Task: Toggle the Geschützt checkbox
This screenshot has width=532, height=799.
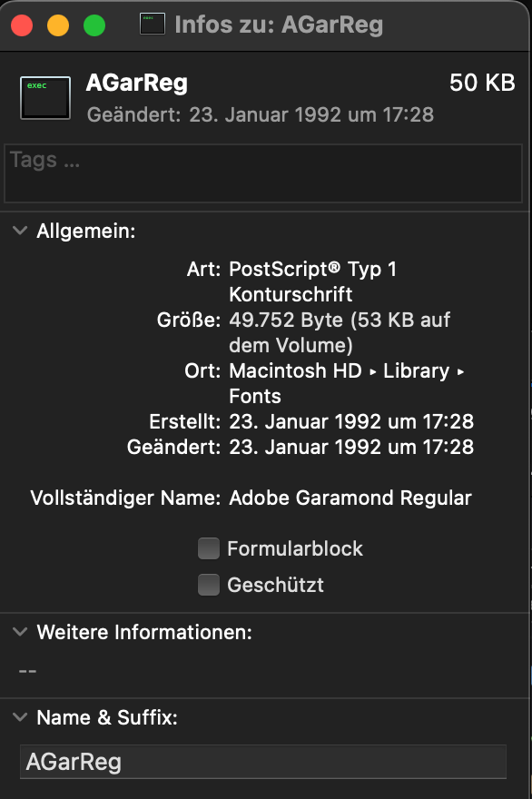Action: click(209, 585)
